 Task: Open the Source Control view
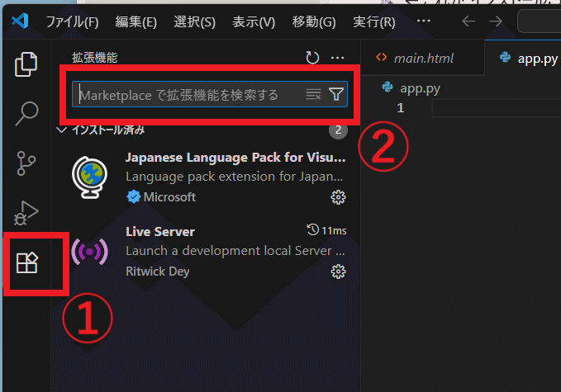(26, 163)
